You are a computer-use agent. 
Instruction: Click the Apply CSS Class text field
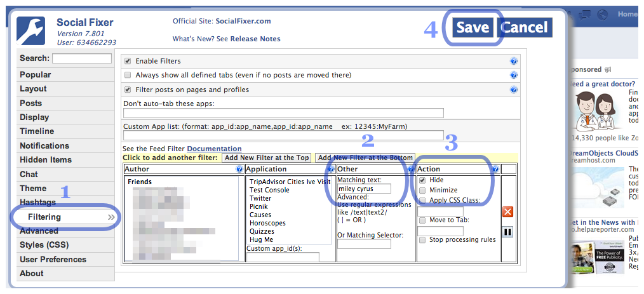[440, 211]
